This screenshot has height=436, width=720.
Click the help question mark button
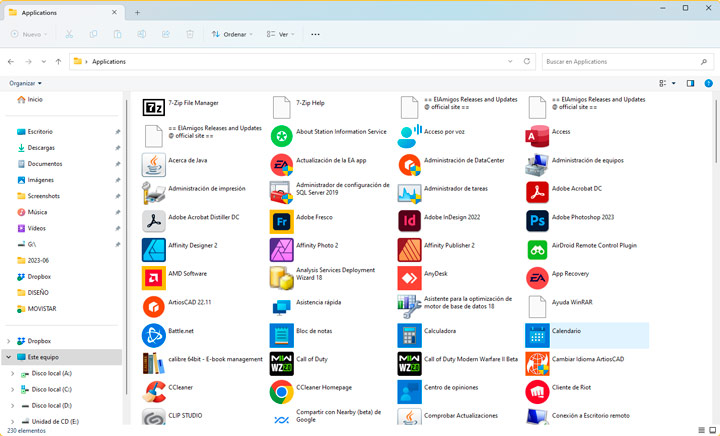coord(709,83)
